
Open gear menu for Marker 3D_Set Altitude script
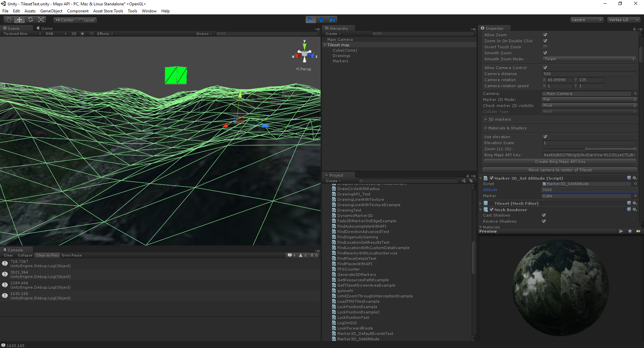(x=635, y=178)
